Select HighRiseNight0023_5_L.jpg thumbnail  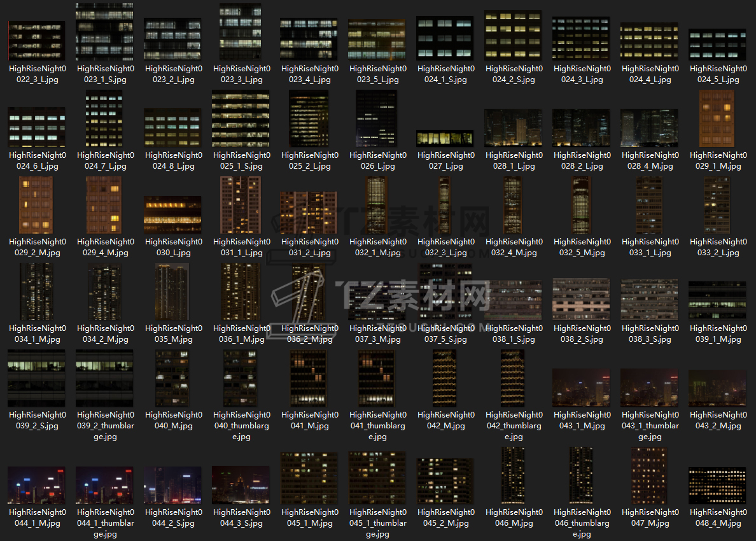click(377, 39)
